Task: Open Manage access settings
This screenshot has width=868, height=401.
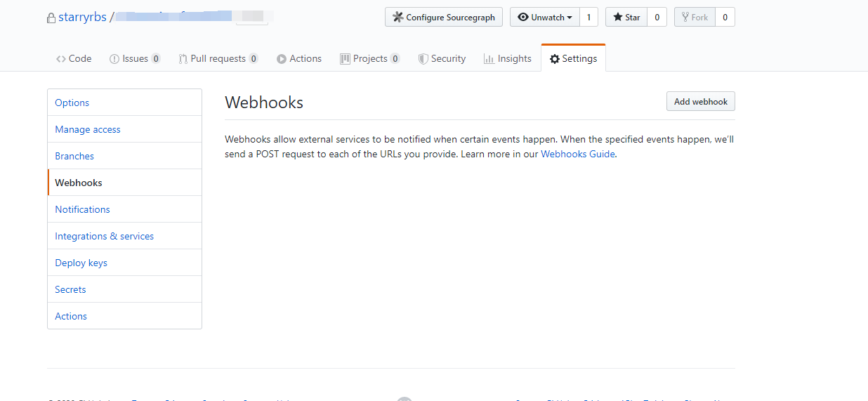Action: pyautogui.click(x=88, y=129)
